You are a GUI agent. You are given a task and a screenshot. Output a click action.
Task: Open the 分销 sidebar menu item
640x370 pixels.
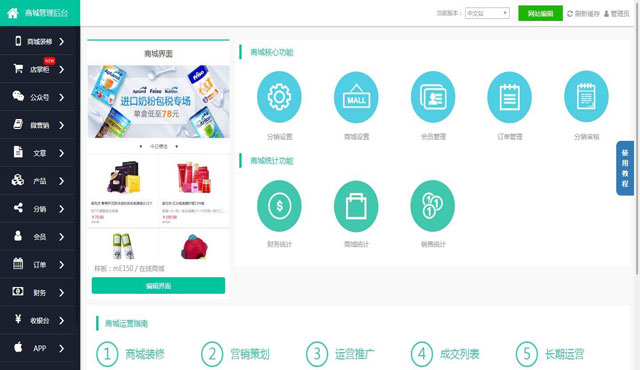(x=38, y=209)
